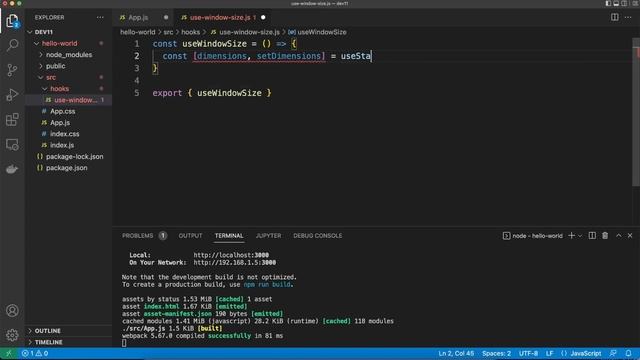Screen dimensions: 640x360
Task: Open package.json file
Action: 67,168
